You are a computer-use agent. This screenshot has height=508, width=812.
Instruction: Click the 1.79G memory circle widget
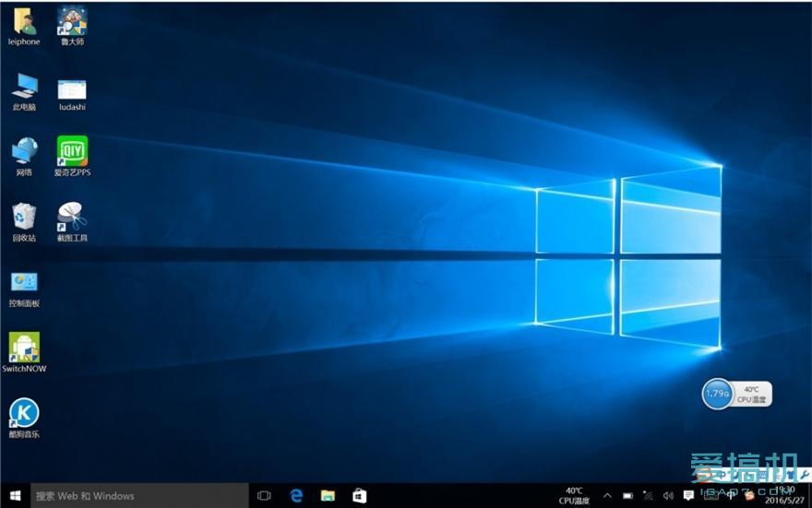717,395
